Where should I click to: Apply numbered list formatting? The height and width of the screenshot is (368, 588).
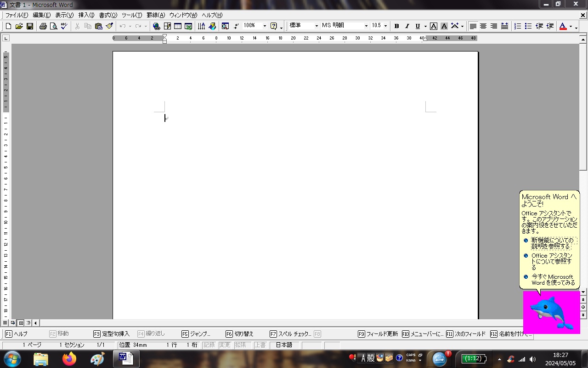click(x=518, y=26)
